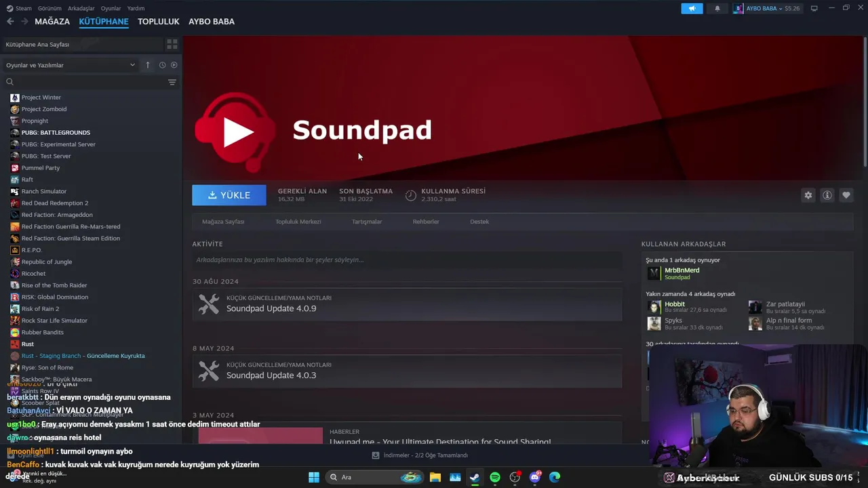This screenshot has width=868, height=488.
Task: Select Project Zomboid in the library list
Action: (44, 109)
